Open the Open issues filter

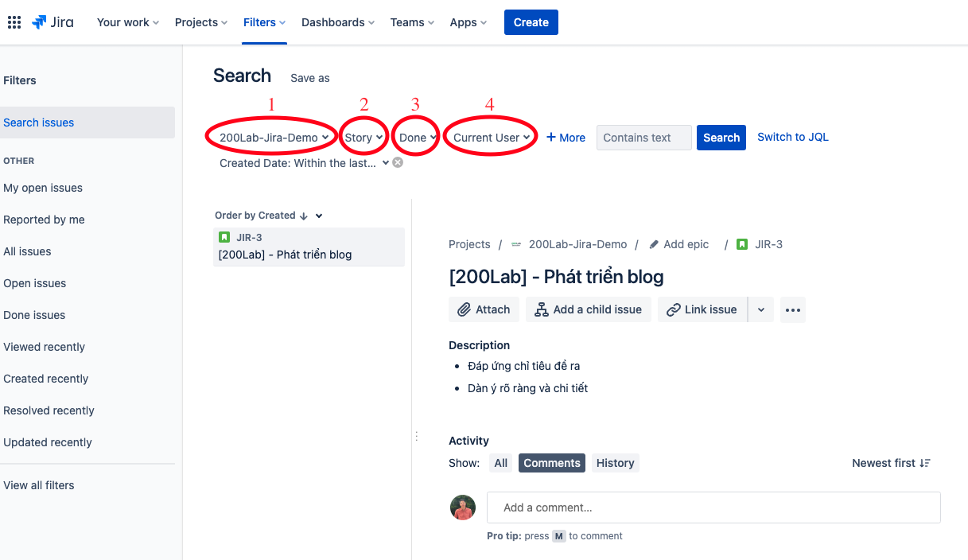tap(34, 283)
